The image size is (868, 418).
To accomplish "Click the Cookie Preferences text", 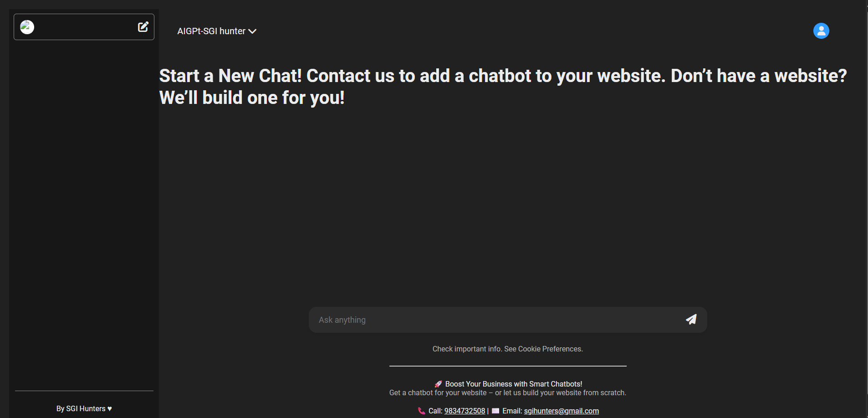I will (550, 349).
